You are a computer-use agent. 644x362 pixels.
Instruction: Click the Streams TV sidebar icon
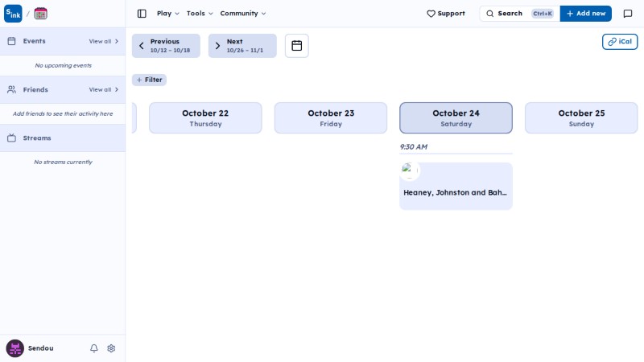[11, 138]
